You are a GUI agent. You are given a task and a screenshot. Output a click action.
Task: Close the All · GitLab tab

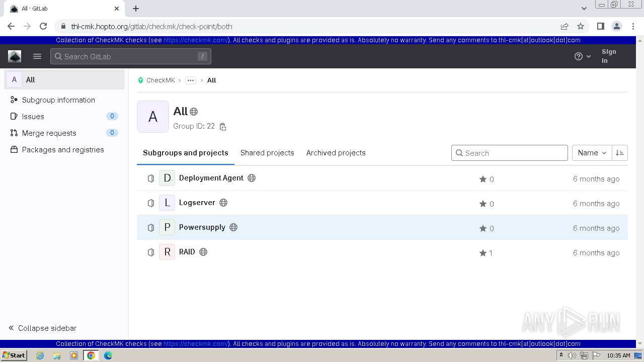117,9
